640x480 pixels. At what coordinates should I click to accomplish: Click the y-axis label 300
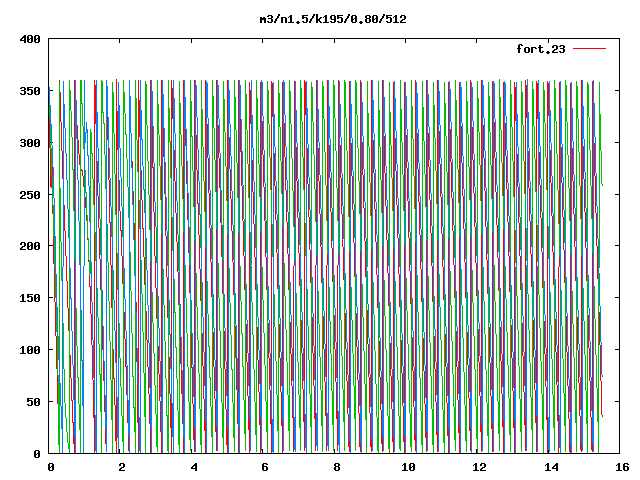[x=30, y=143]
